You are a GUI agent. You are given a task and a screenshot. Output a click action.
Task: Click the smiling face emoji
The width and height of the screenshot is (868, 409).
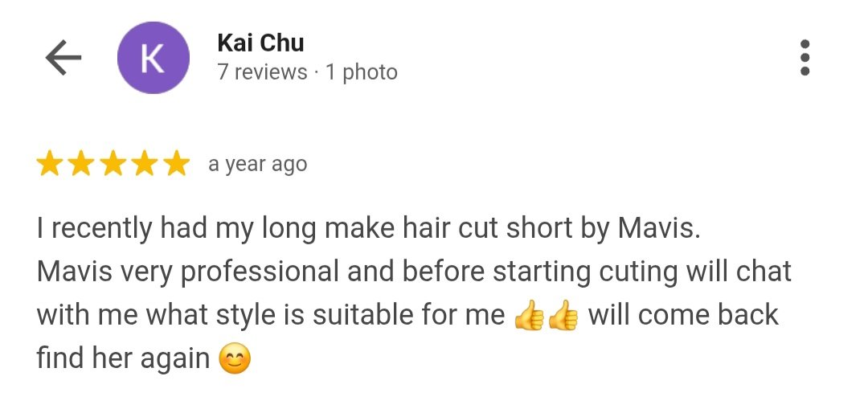(x=235, y=358)
